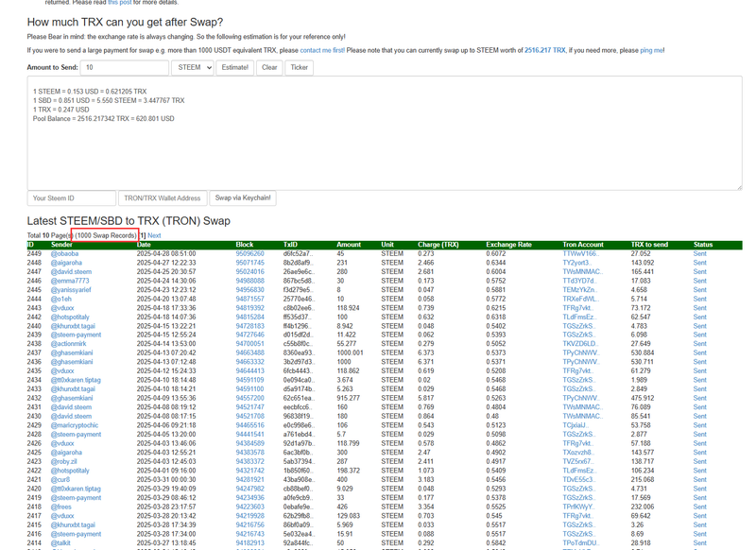Screen dimensions: 756x550
Task: Click the TRX to send column header
Action: coord(649,245)
